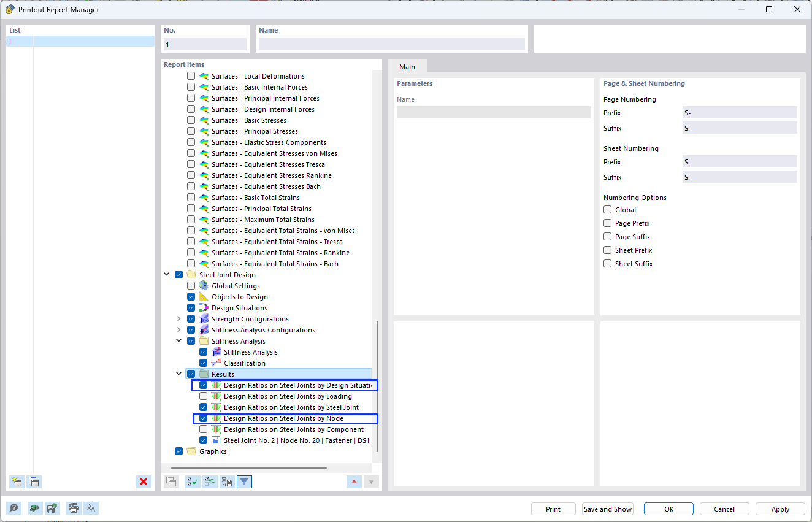This screenshot has height=522, width=812.
Task: Check all report items
Action: pyautogui.click(x=193, y=482)
